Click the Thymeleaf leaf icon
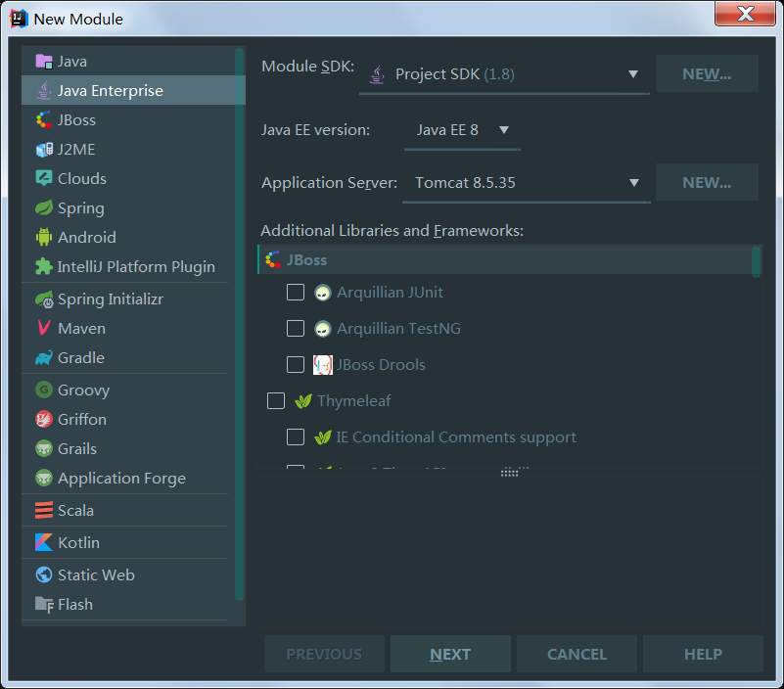Viewport: 784px width, 689px height. point(303,401)
